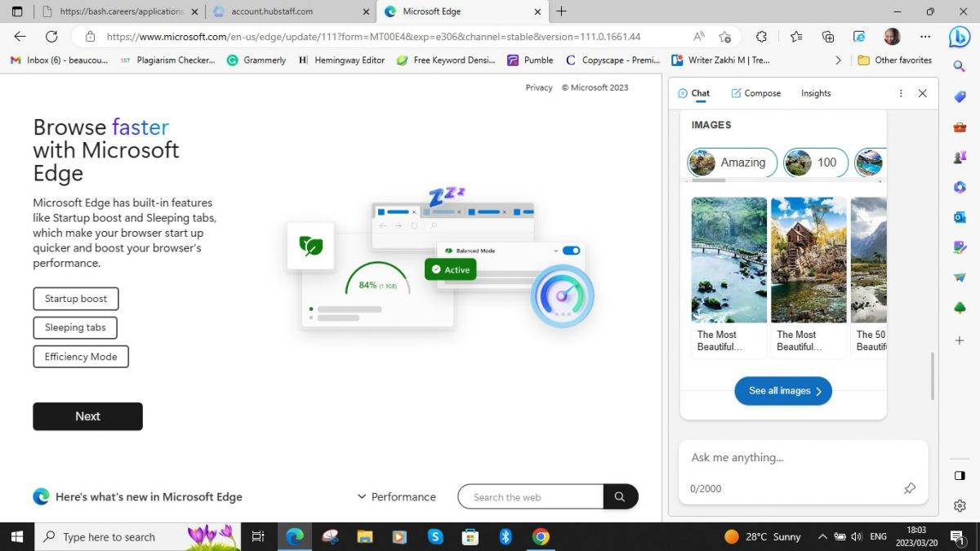Image resolution: width=980 pixels, height=551 pixels.
Task: Open File Explorer from the taskbar
Action: pyautogui.click(x=365, y=536)
